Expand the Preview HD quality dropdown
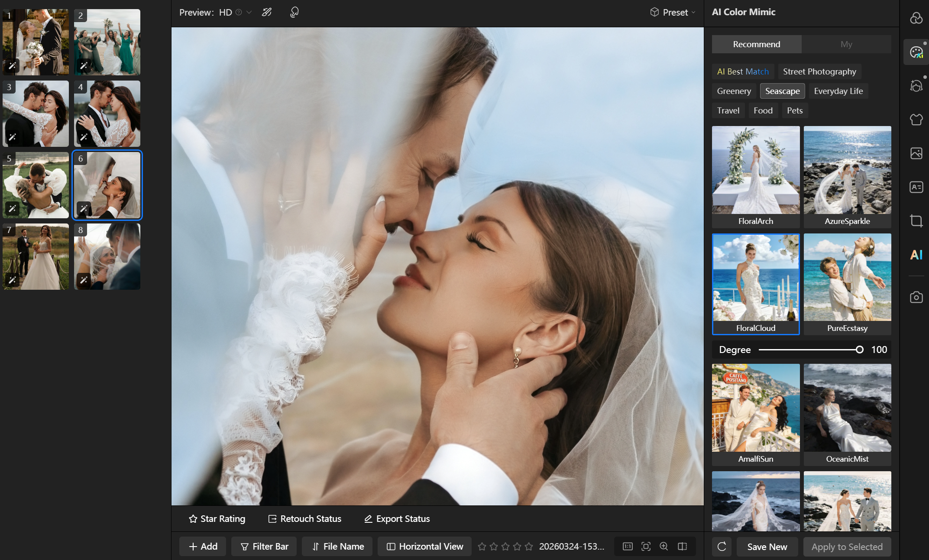 point(249,13)
